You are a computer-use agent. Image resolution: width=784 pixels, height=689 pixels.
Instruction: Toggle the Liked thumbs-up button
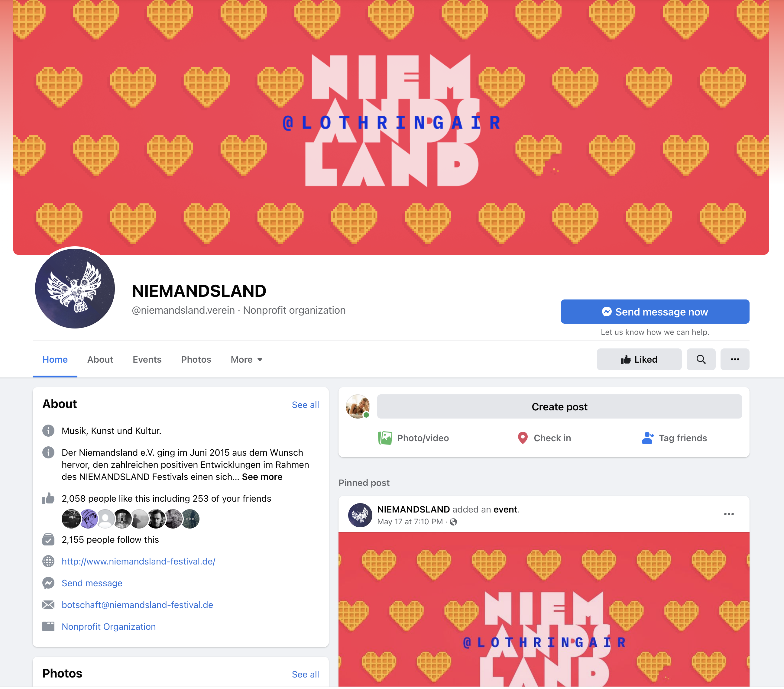tap(639, 359)
